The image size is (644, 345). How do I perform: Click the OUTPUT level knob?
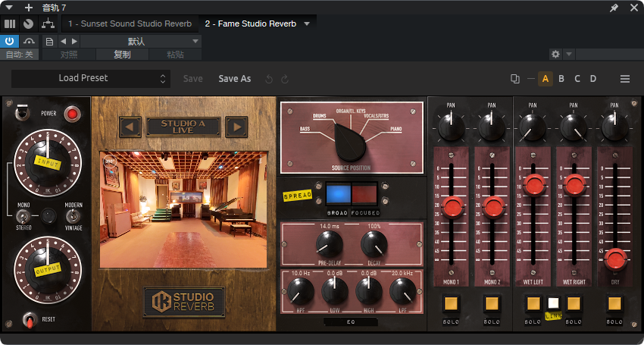pyautogui.click(x=47, y=268)
